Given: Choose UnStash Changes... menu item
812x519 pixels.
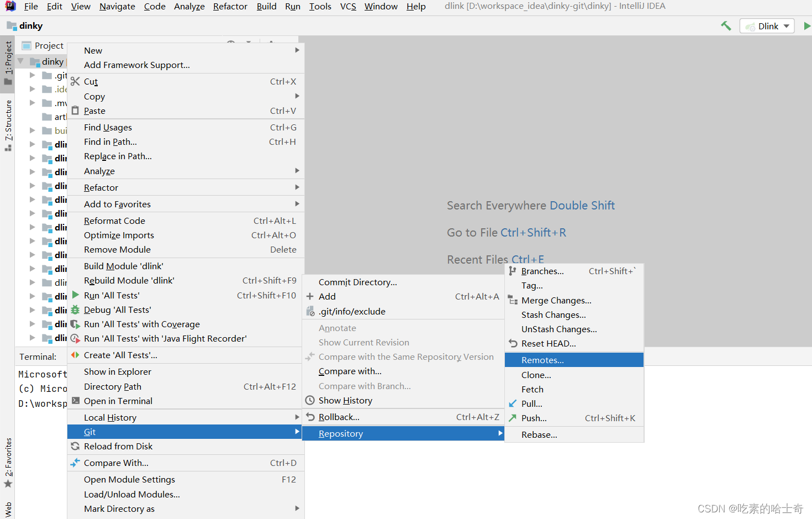Looking at the screenshot, I should tap(574, 329).
